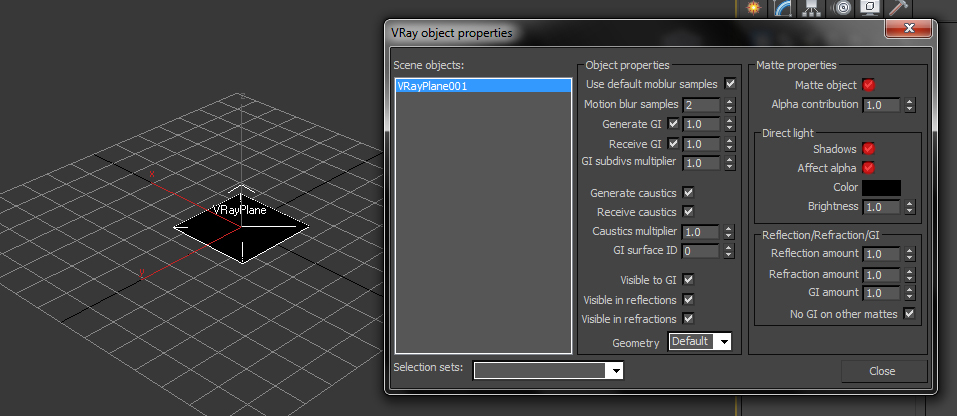Click the Brightness value field
The height and width of the screenshot is (416, 957).
[881, 207]
